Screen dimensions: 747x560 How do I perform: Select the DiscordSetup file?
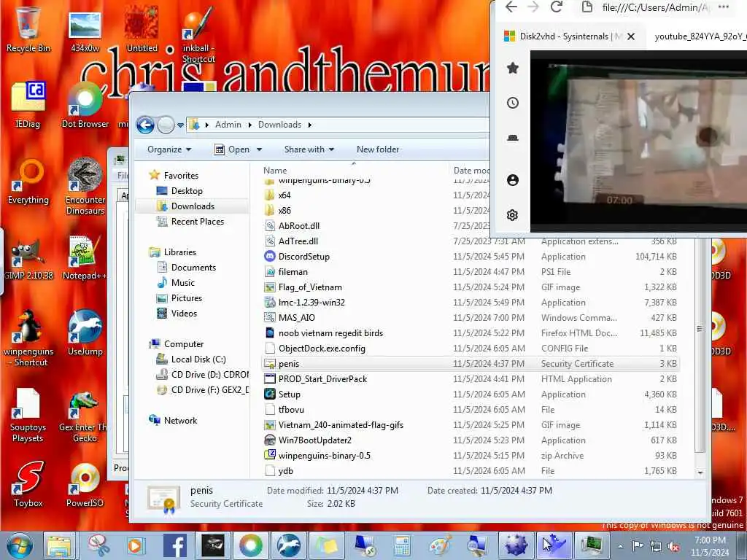[304, 257]
